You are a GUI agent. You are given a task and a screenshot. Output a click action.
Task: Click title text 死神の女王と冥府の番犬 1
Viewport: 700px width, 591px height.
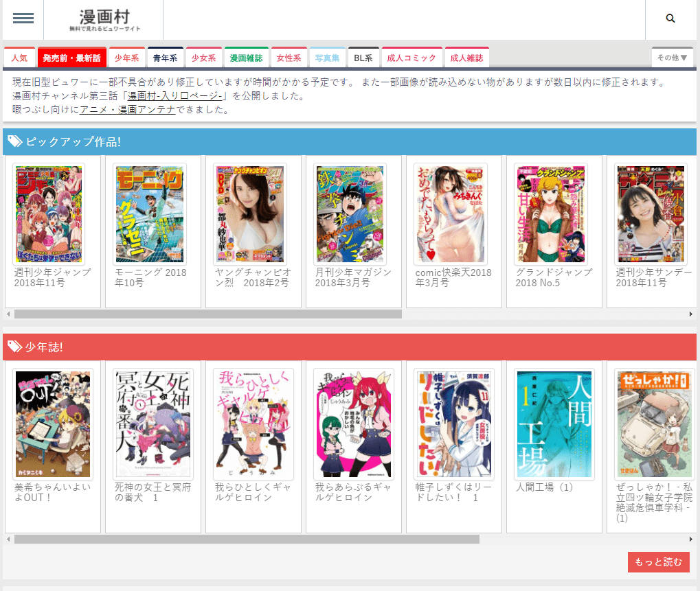pos(153,492)
